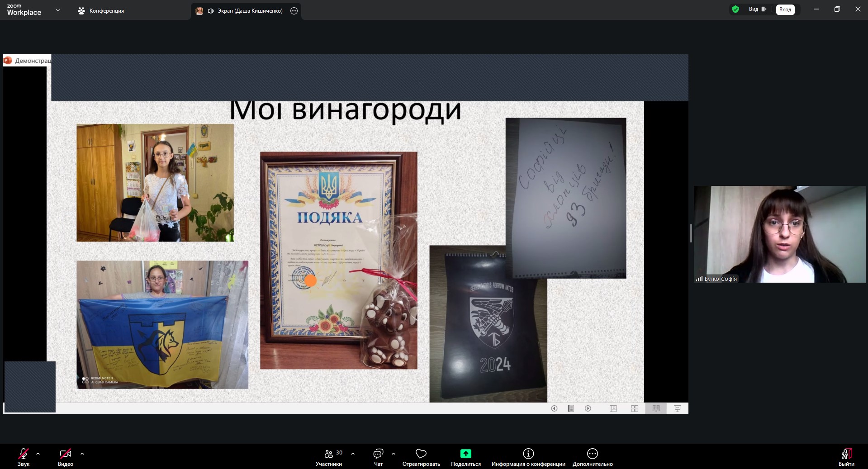
Task: Select the Экран (Даша Кишиченко) tab
Action: 244,11
